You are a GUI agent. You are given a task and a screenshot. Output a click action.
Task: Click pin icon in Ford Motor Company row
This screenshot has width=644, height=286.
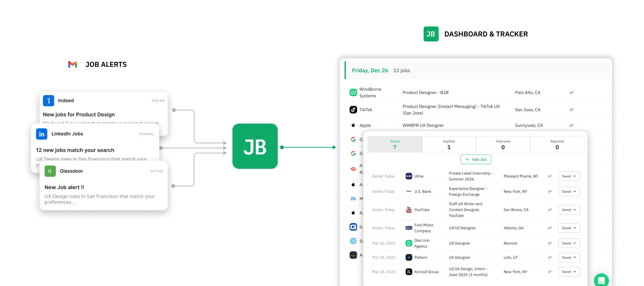click(x=550, y=228)
